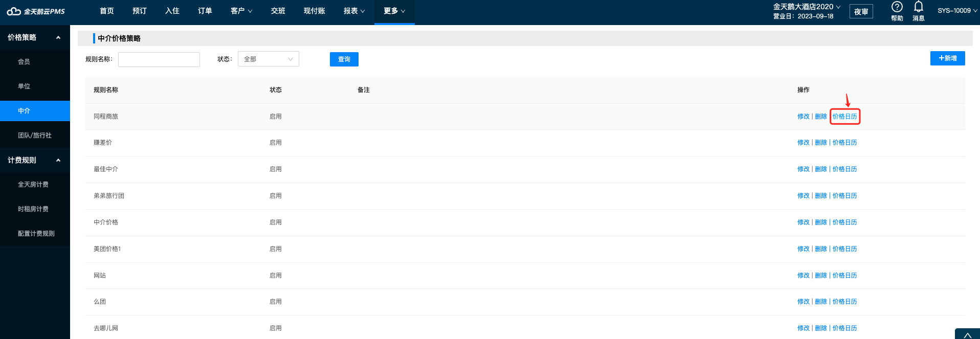Click 删除 for 美团价格1
Image resolution: width=980 pixels, height=339 pixels.
tap(821, 249)
